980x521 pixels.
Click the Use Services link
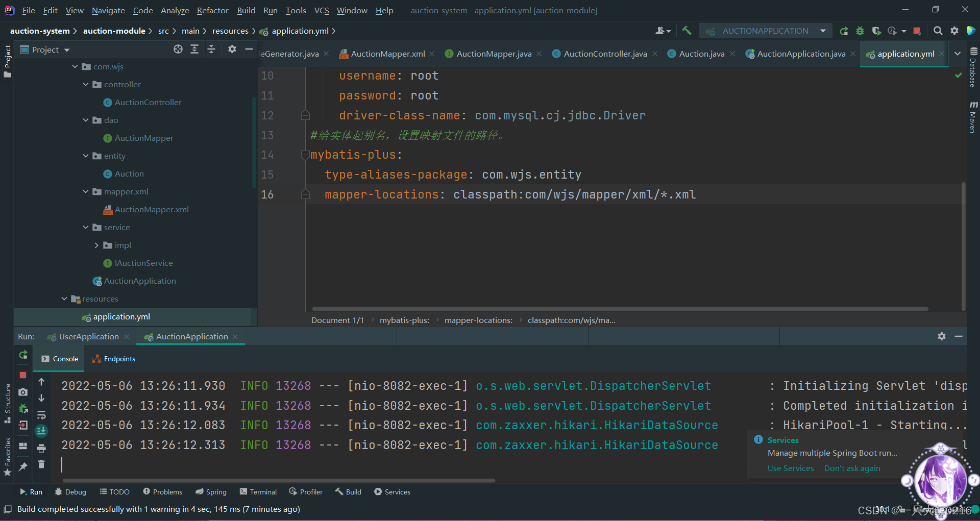click(791, 468)
